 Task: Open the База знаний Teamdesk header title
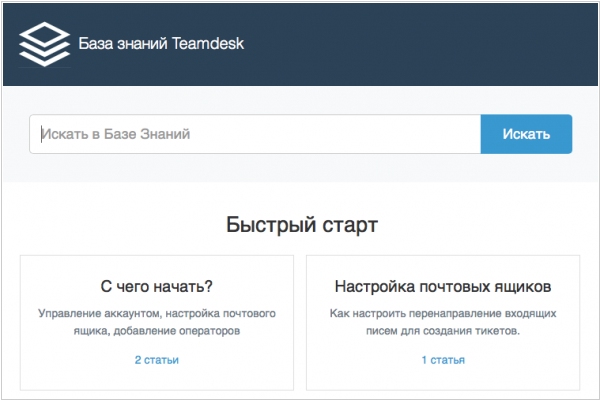[161, 43]
